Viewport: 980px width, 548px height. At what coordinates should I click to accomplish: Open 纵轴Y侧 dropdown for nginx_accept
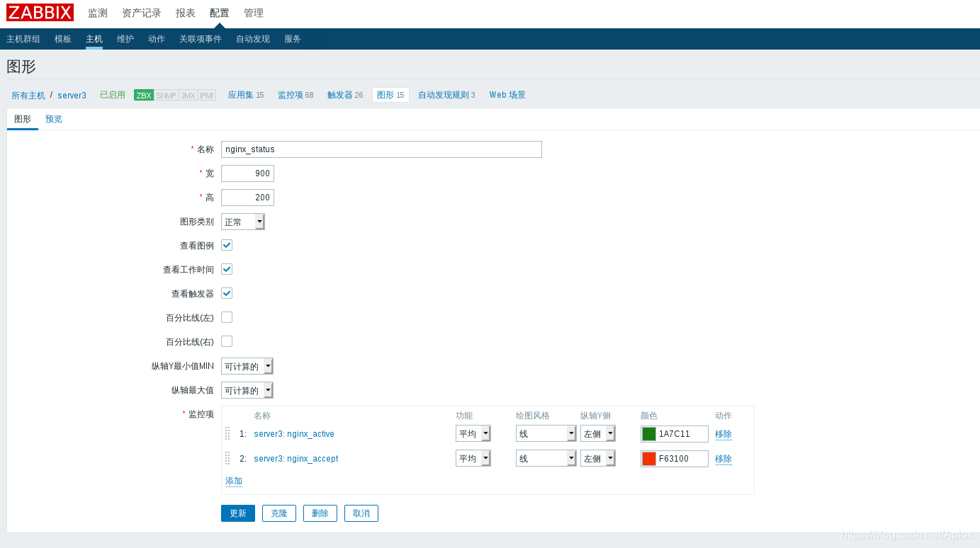[x=598, y=458]
